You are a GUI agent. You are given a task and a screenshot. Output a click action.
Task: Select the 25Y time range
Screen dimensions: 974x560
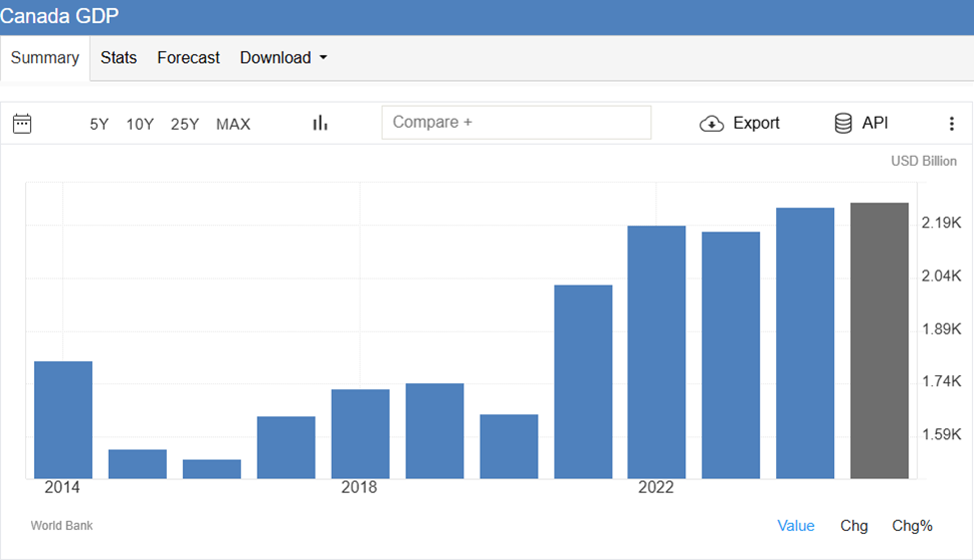(185, 125)
